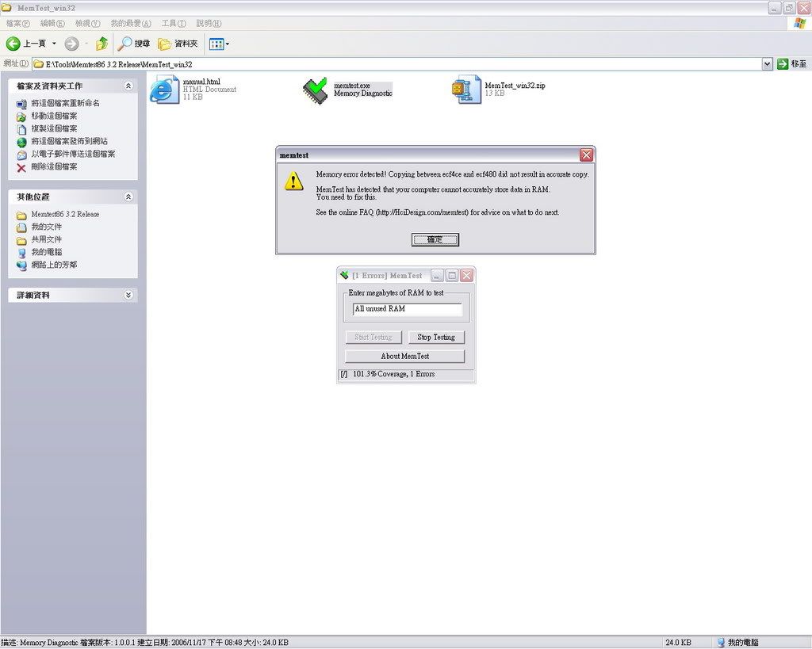Click the disabled Start Testing button
Screen dimensions: 812x649
tap(373, 338)
